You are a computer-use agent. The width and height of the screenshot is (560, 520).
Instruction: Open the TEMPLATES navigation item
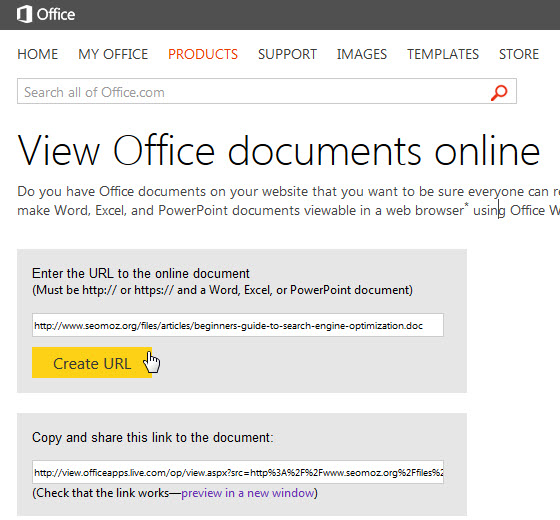coord(443,54)
